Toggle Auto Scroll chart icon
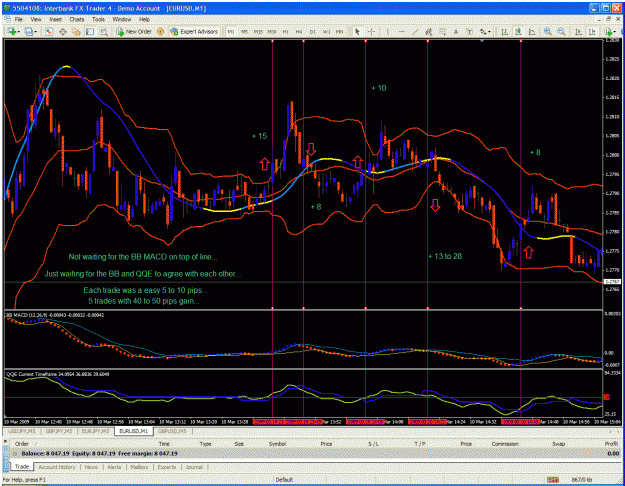625x486 pixels. click(578, 31)
